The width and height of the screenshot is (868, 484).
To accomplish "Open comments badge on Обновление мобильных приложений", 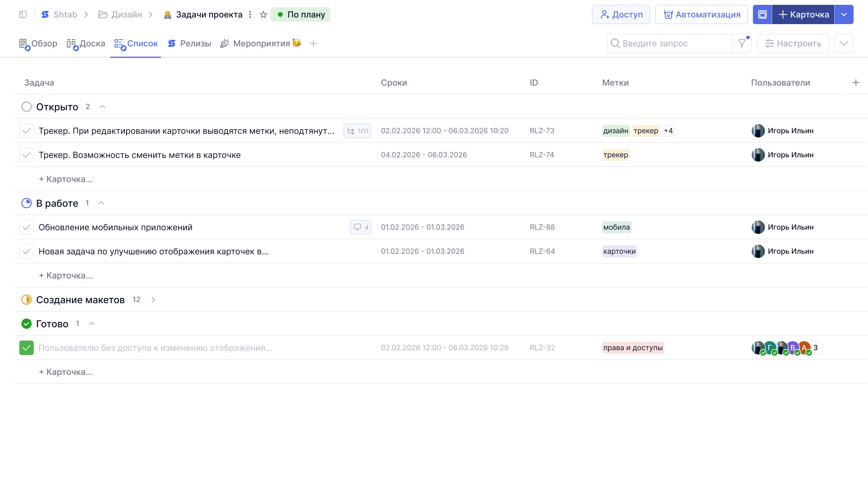I will click(x=360, y=227).
